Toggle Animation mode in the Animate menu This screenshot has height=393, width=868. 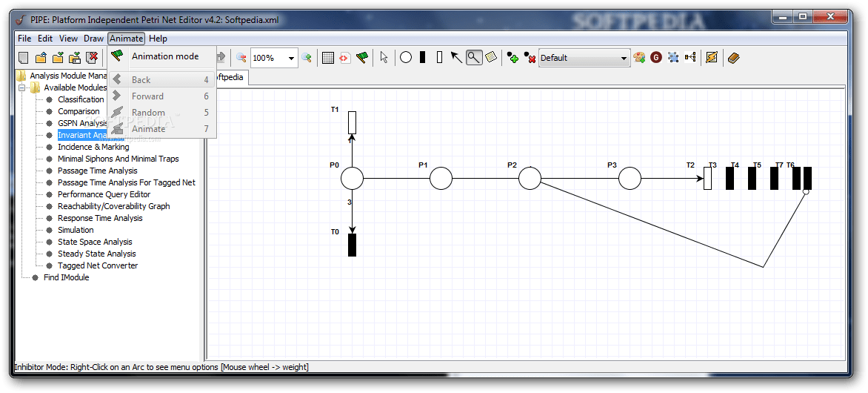click(x=161, y=56)
